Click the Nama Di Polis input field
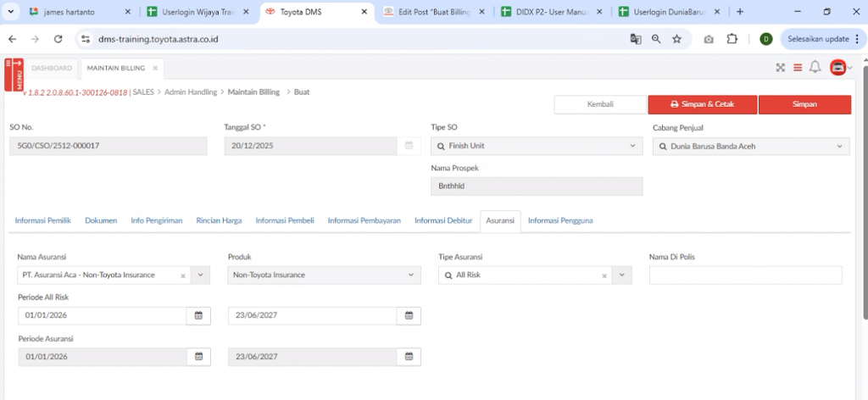The image size is (868, 400). click(x=745, y=275)
